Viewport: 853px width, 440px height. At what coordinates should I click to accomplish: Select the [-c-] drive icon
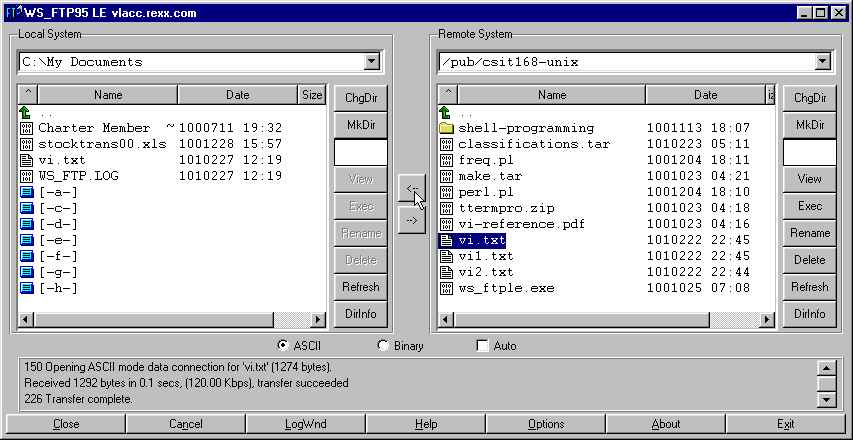pyautogui.click(x=26, y=208)
